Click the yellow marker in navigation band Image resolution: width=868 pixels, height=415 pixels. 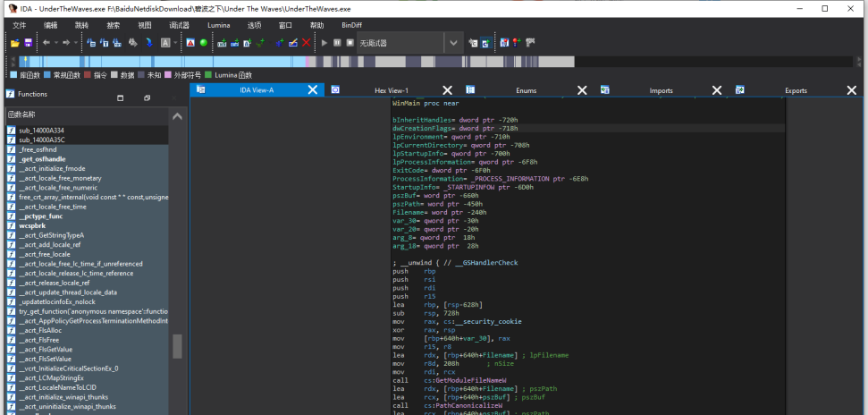pos(25,59)
